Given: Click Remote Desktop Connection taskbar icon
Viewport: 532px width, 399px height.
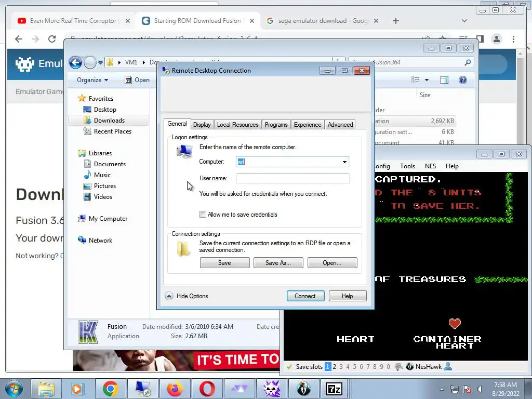Looking at the screenshot, I should pyautogui.click(x=143, y=389).
